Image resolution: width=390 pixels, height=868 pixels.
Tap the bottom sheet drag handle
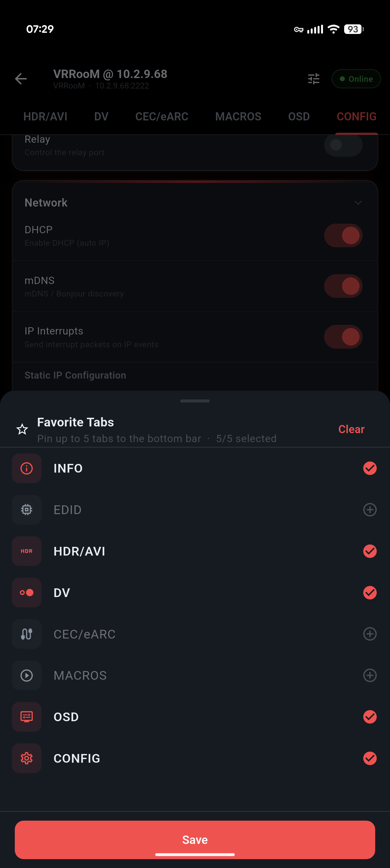coord(195,401)
